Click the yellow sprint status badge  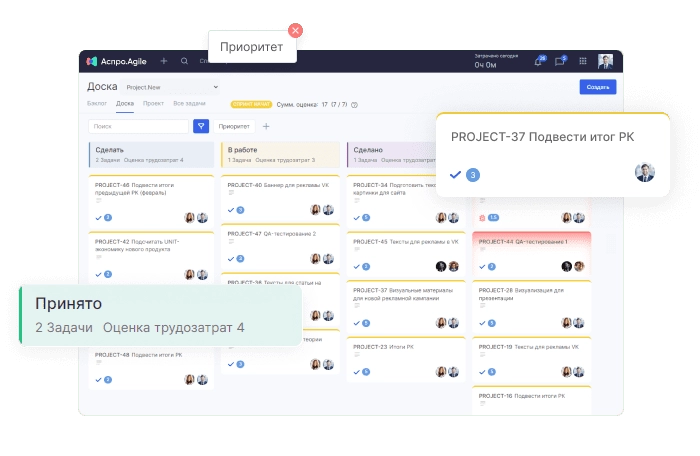(251, 104)
